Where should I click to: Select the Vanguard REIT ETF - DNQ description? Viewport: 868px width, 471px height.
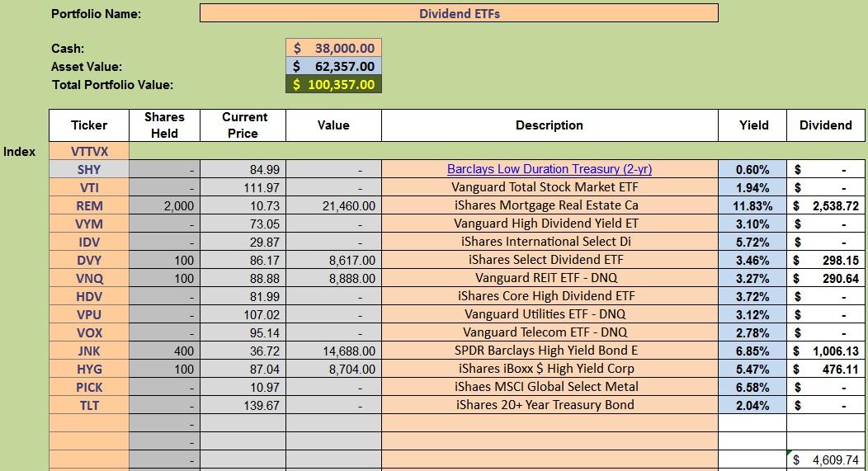click(x=550, y=279)
